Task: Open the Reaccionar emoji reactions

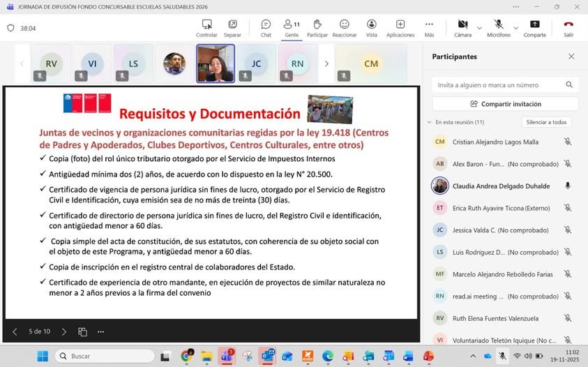Action: (x=344, y=28)
